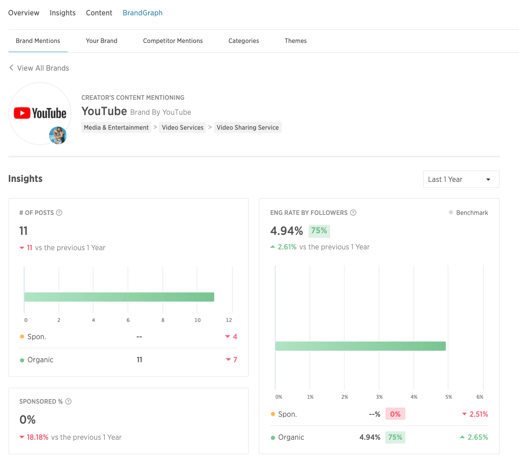Click the 75% badge in Organic row

[x=395, y=437]
